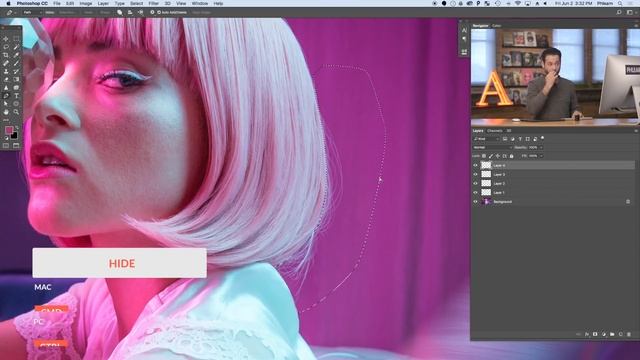Image resolution: width=640 pixels, height=360 pixels.
Task: Select the Zoom tool
Action: [x=16, y=112]
